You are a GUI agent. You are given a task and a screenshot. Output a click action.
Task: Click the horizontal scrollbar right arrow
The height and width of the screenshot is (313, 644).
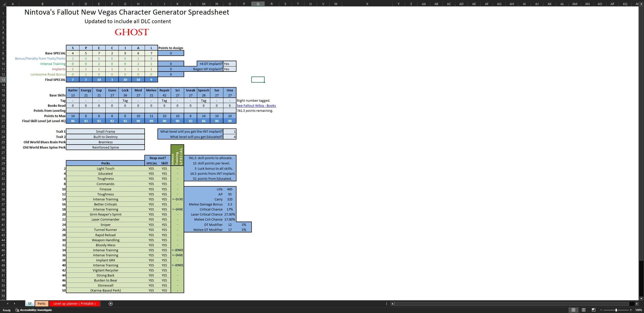click(637, 304)
